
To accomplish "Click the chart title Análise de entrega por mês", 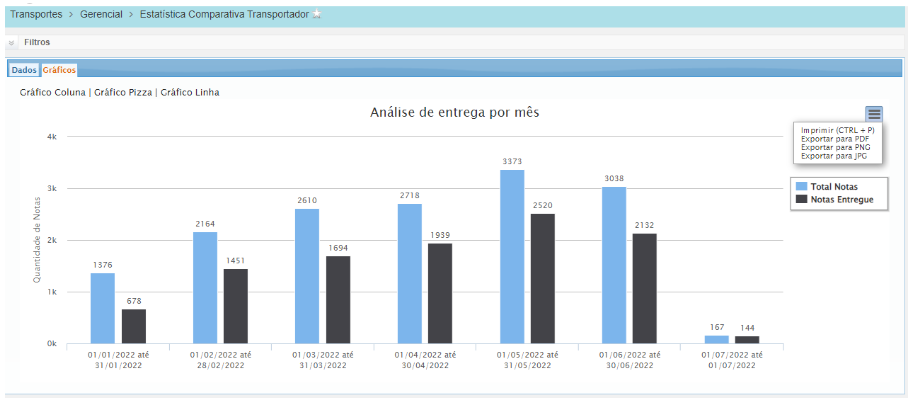I will click(455, 113).
